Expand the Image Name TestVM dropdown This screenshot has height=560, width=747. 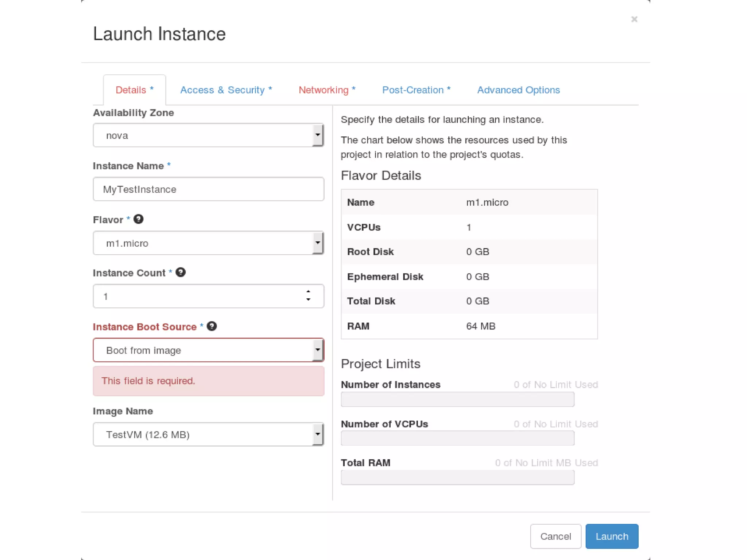(x=208, y=434)
